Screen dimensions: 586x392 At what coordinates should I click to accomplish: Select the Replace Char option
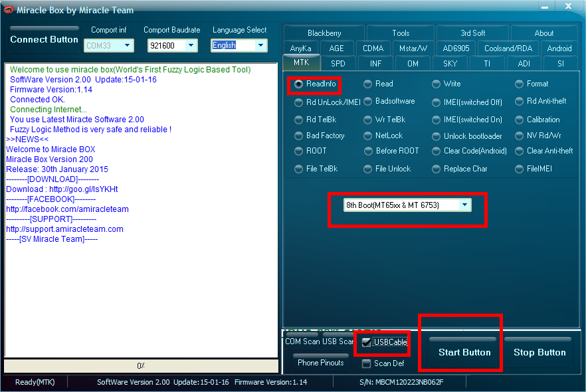point(460,169)
